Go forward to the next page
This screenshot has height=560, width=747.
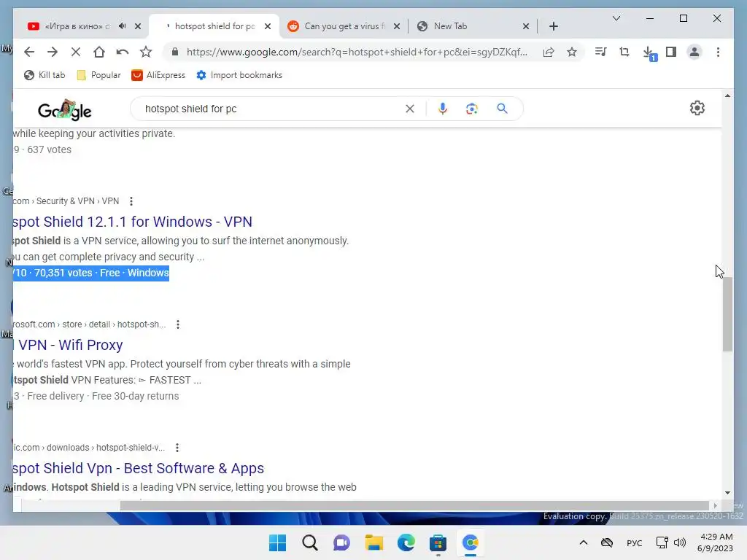53,52
